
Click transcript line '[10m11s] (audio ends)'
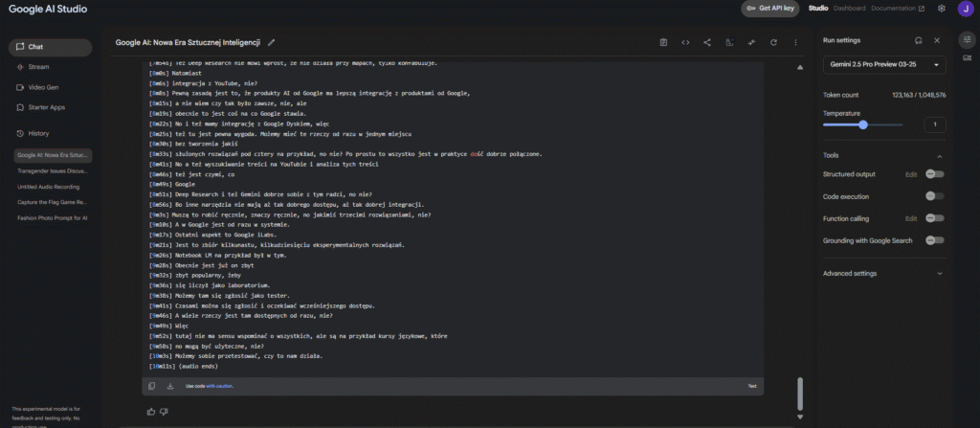[184, 366]
